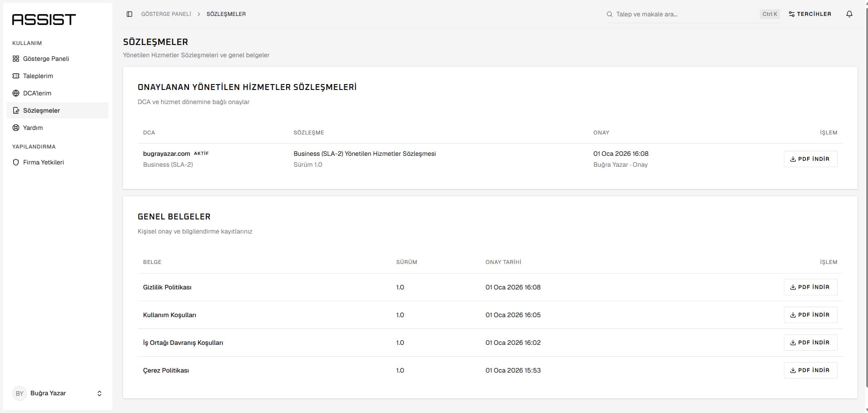This screenshot has height=413, width=868.
Task: Open DCA'lerim in sidebar
Action: point(58,93)
